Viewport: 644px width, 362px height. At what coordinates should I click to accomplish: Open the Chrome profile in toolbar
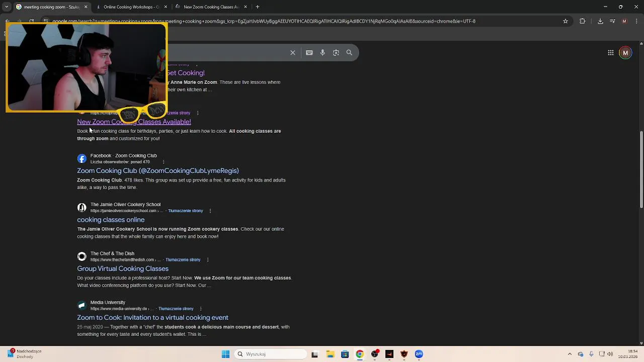624,21
